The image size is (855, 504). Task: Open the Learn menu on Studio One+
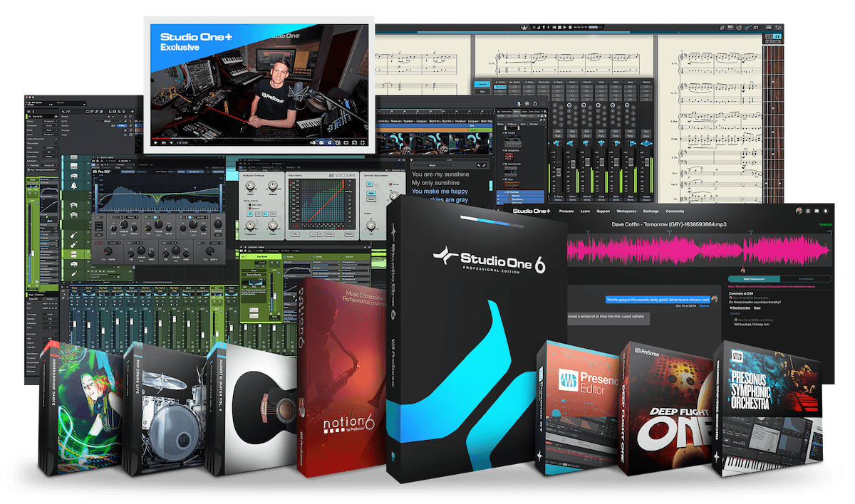585,211
